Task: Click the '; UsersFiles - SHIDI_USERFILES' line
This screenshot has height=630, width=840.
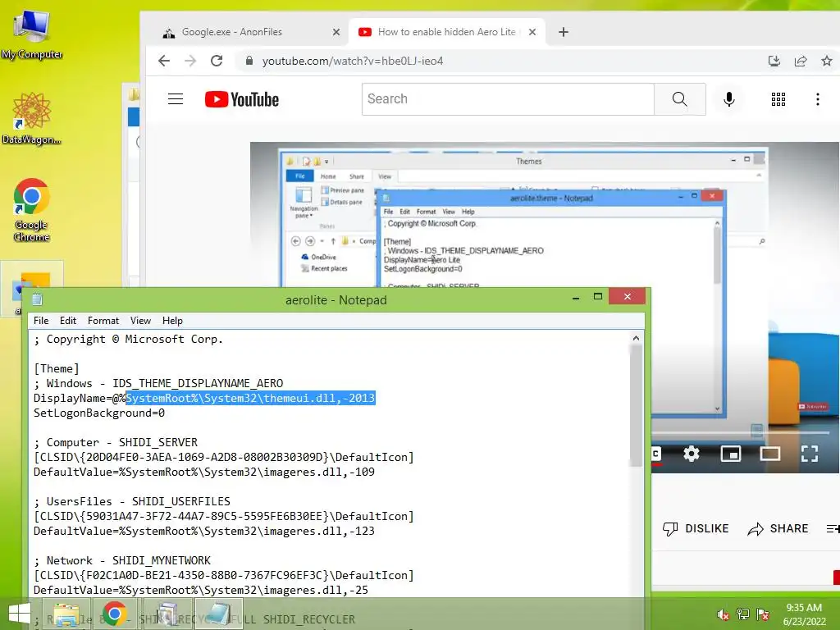Action: pos(132,501)
